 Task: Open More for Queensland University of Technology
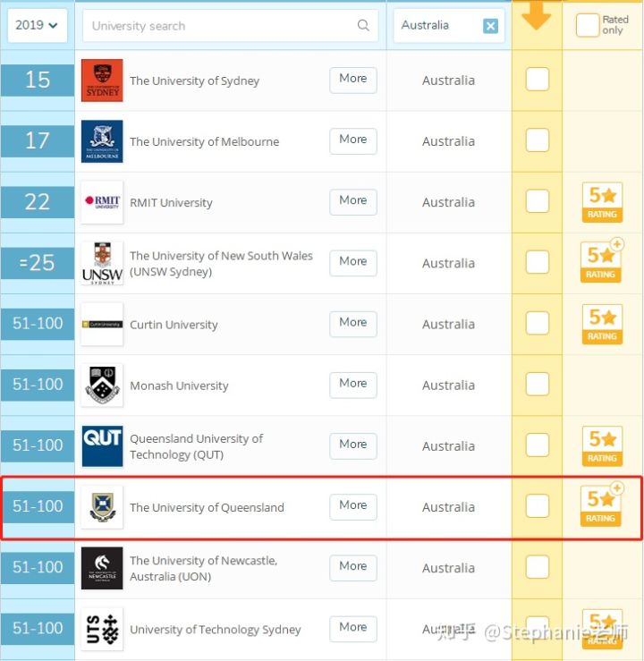point(353,445)
